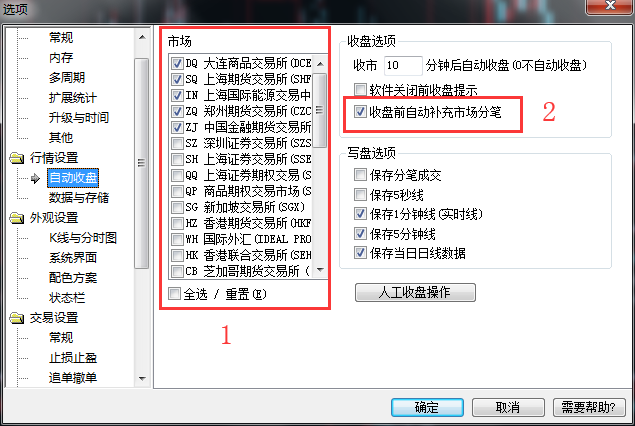Click the 外观设置 folder icon
Image resolution: width=635 pixels, height=426 pixels.
click(x=17, y=218)
